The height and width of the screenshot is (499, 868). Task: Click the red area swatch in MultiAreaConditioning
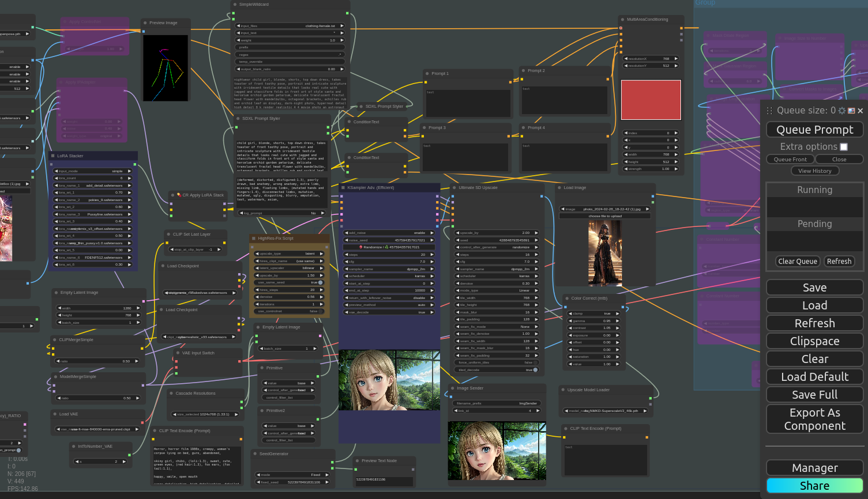point(651,100)
